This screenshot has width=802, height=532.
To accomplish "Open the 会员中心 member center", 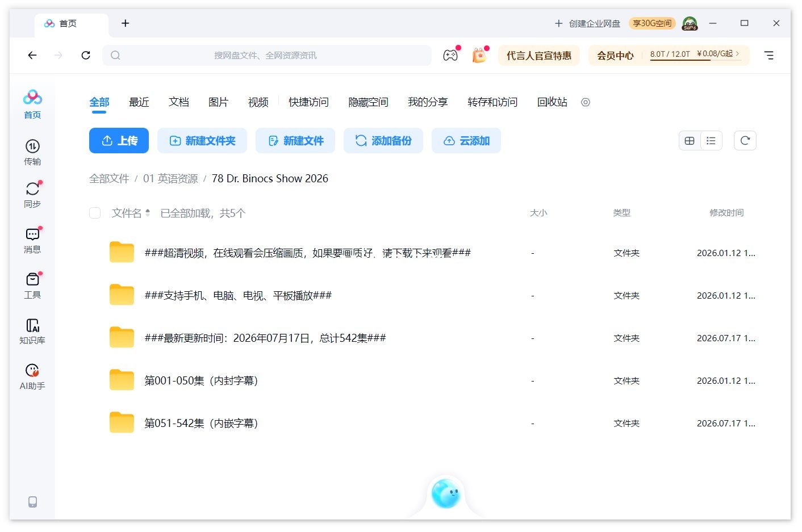I will pos(615,56).
